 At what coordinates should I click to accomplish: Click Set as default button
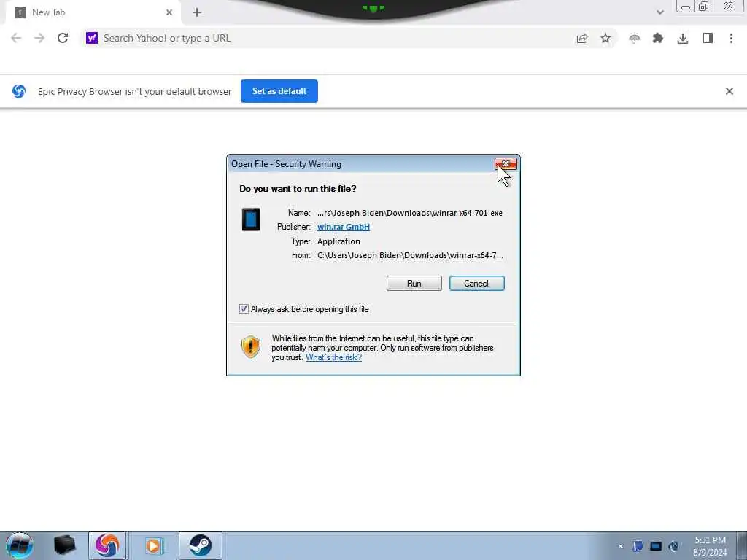tap(279, 91)
